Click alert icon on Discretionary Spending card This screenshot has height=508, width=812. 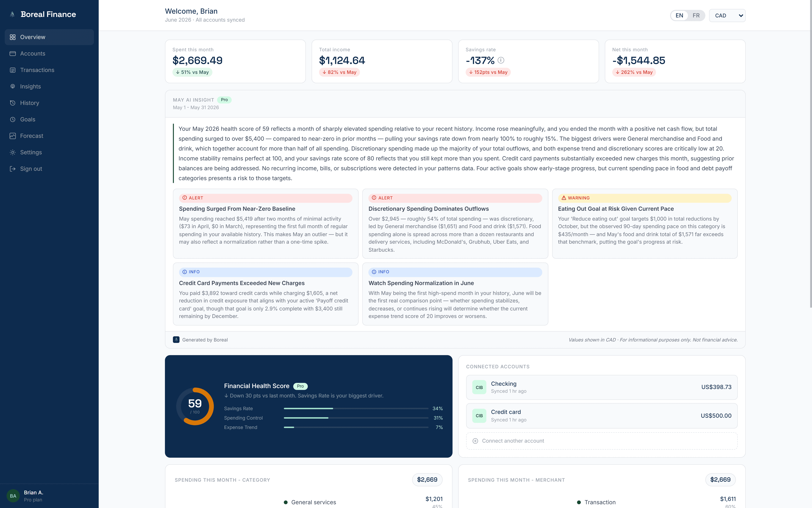tap(374, 198)
